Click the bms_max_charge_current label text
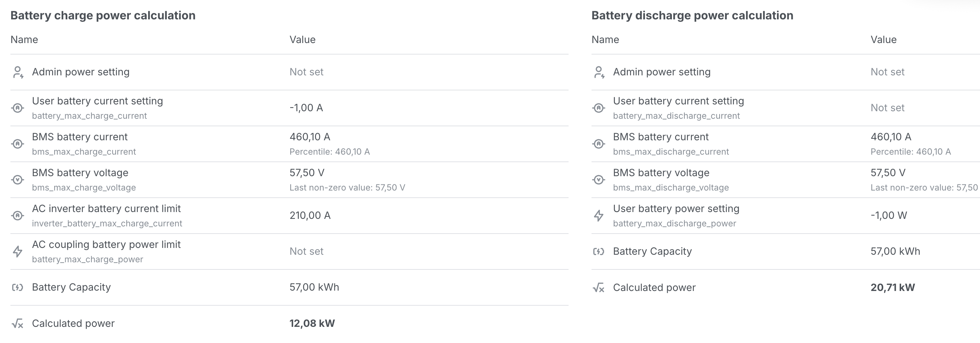 pyautogui.click(x=84, y=152)
